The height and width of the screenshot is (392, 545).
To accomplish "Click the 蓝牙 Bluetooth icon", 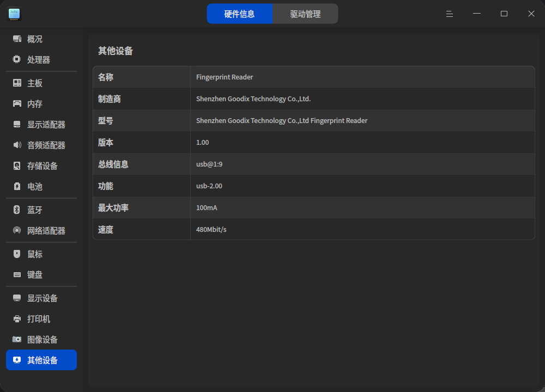I will point(17,210).
